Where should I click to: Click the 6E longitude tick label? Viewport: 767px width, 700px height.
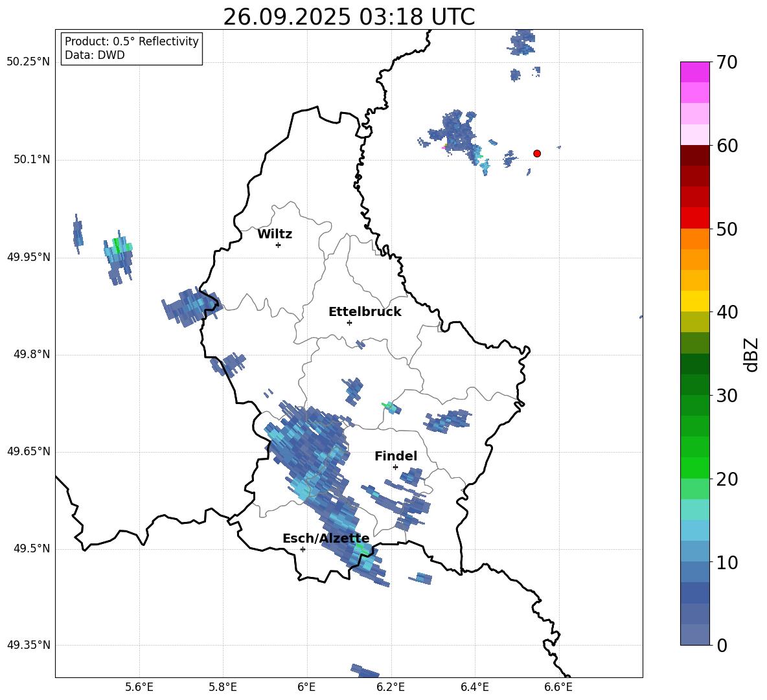click(306, 687)
